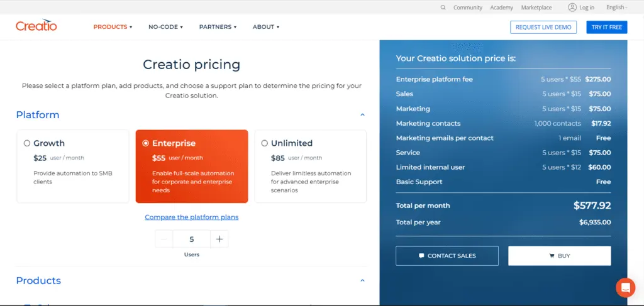Open the English language selector

617,8
